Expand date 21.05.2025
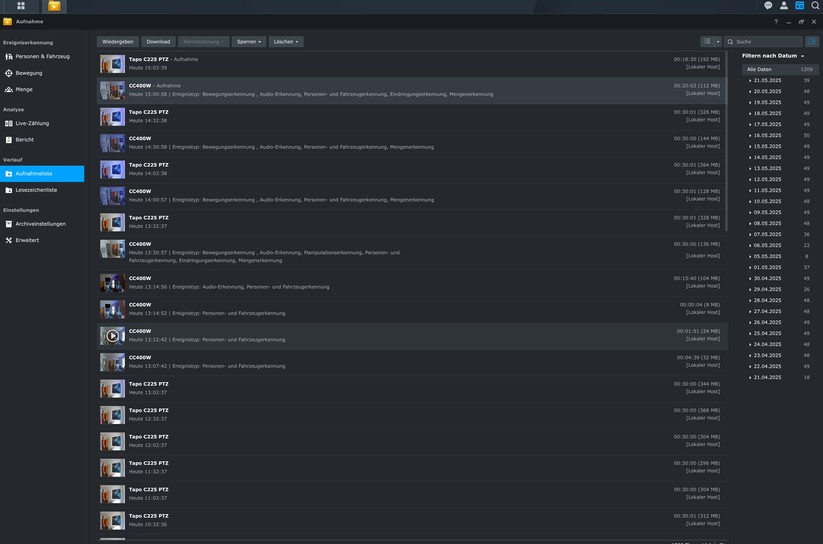 (x=750, y=80)
